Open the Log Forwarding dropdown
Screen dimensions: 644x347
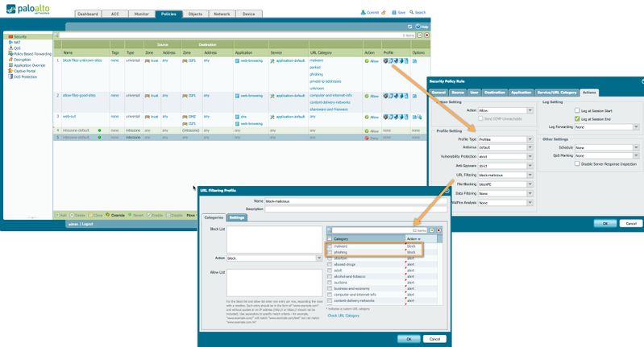coord(636,126)
